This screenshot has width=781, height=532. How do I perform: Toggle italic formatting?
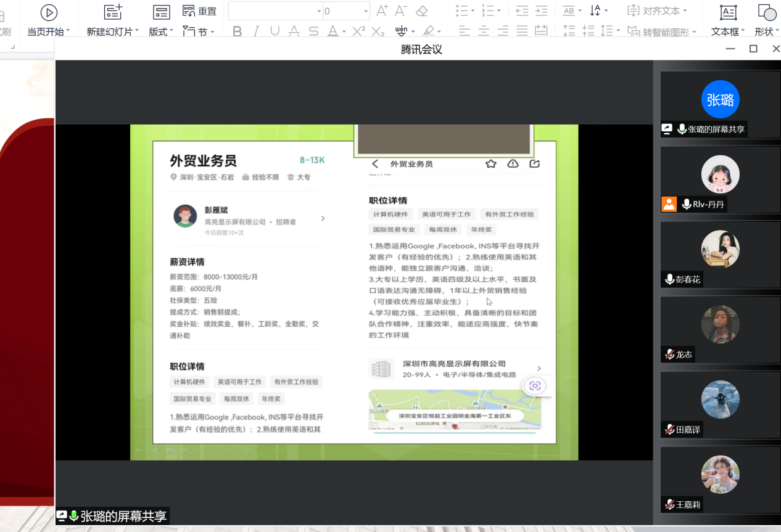(256, 31)
